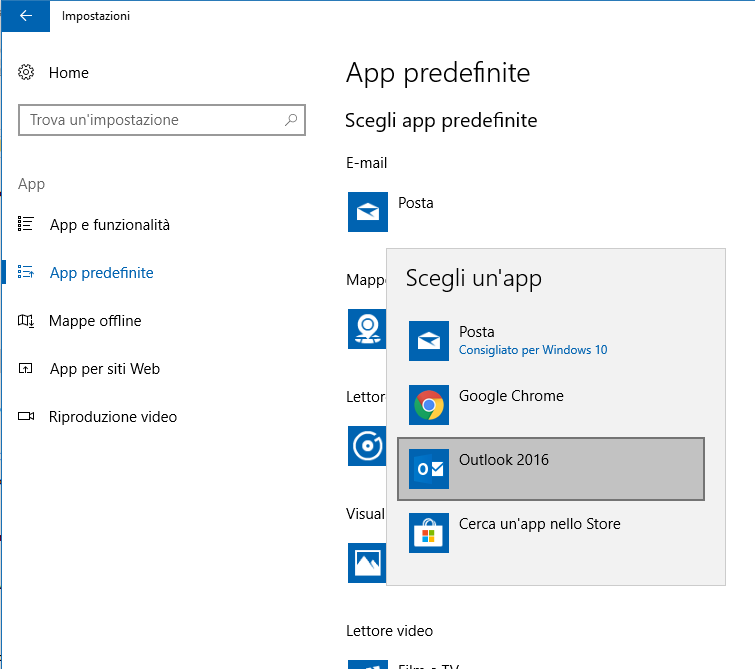
Task: Click the magnifier icon in the search box
Action: coord(291,120)
